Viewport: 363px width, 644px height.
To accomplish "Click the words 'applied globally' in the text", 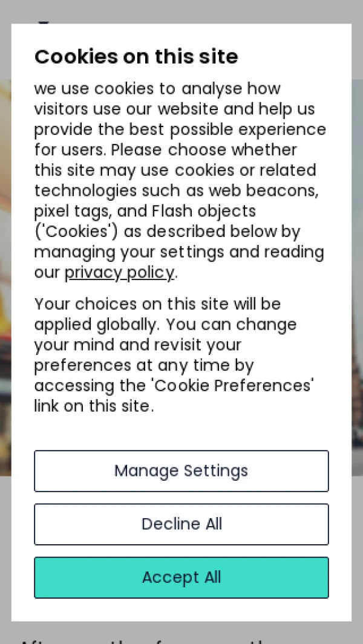I will [x=97, y=324].
